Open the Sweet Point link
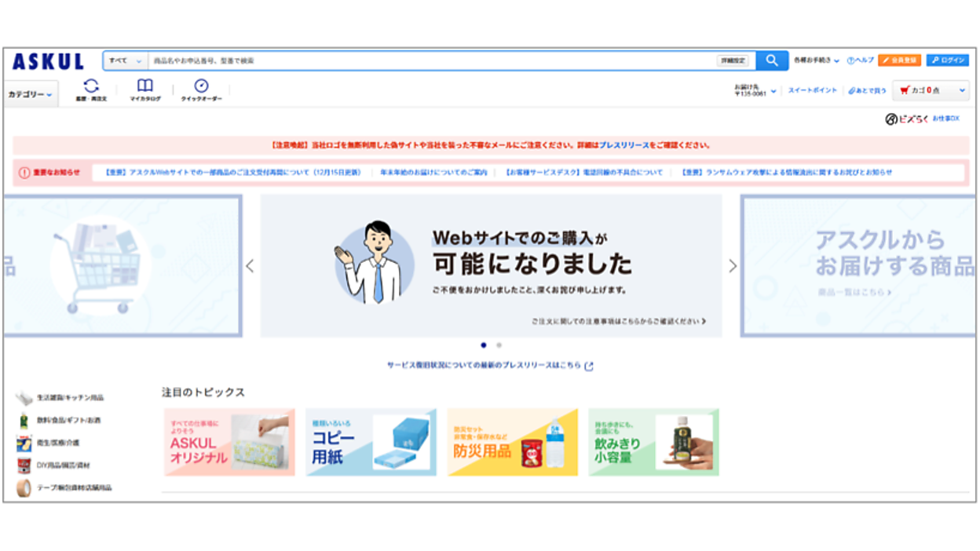Screen dimensions: 980x551 (x=813, y=90)
